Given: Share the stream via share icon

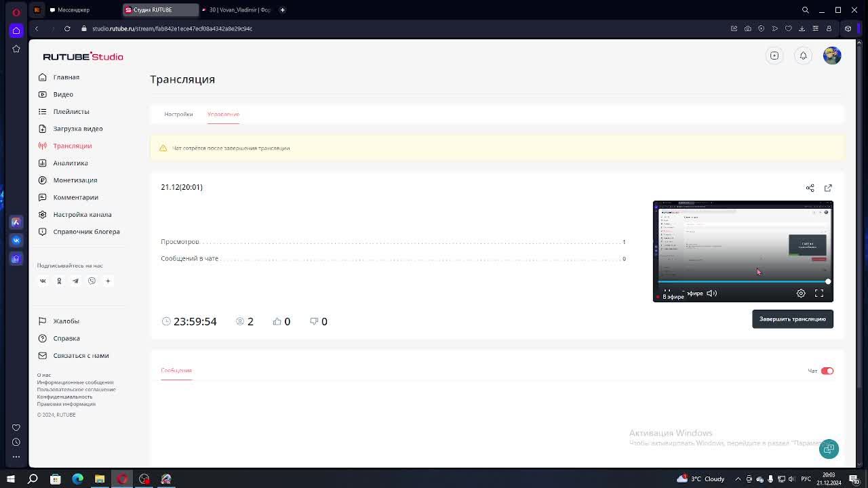Looking at the screenshot, I should pyautogui.click(x=810, y=188).
